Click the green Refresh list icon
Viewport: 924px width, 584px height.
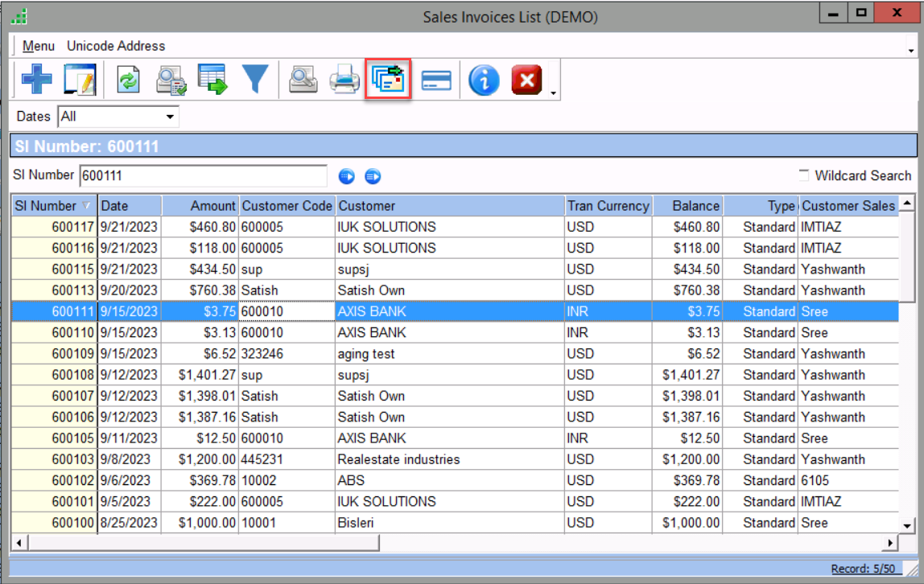coord(129,80)
